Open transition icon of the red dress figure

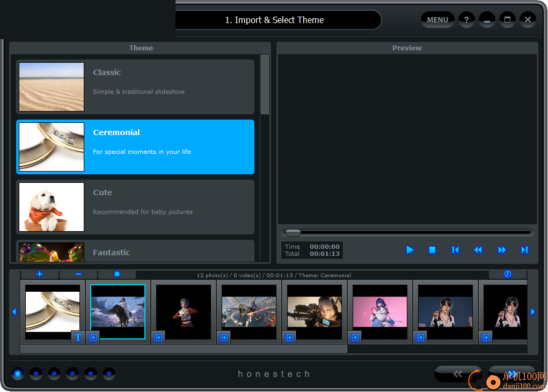[x=158, y=337]
